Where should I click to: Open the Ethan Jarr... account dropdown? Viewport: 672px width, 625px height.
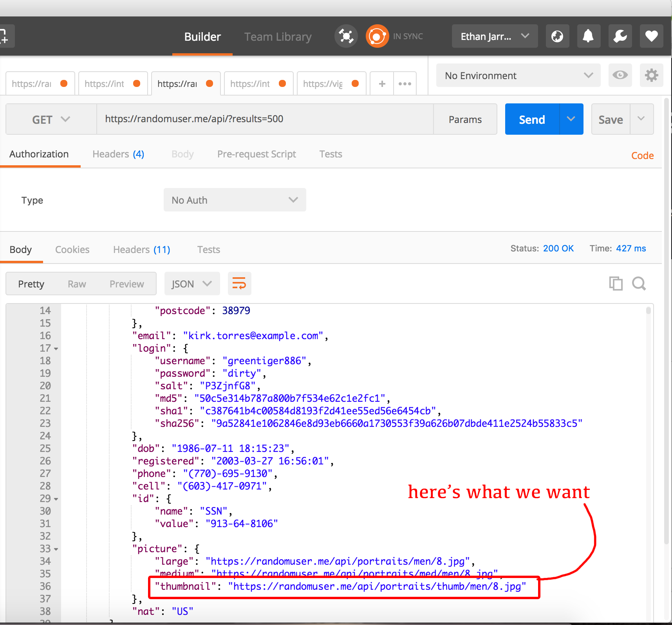(x=495, y=36)
